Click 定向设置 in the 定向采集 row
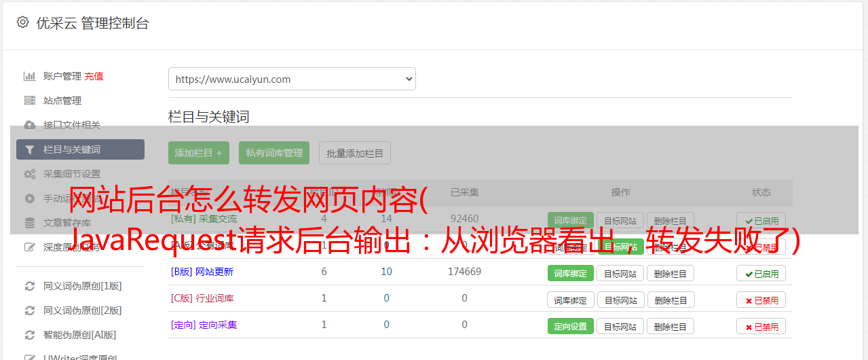Viewport: 868px width, 360px height. click(x=571, y=326)
